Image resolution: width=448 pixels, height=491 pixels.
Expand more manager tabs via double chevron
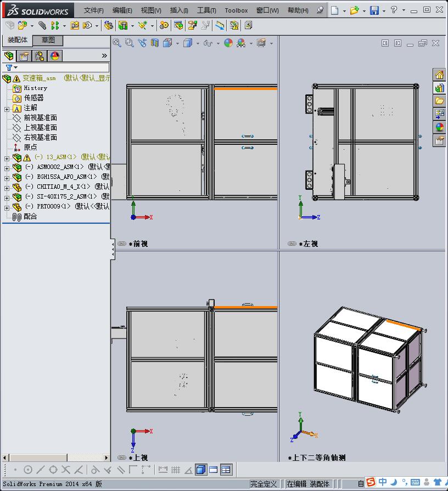(104, 56)
